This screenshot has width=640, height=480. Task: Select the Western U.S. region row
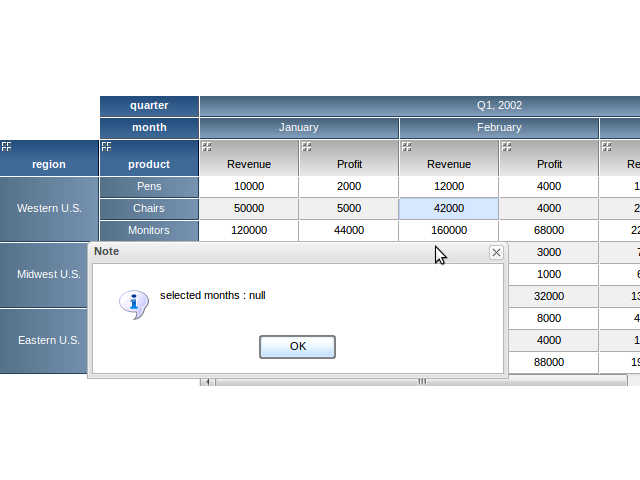click(49, 209)
